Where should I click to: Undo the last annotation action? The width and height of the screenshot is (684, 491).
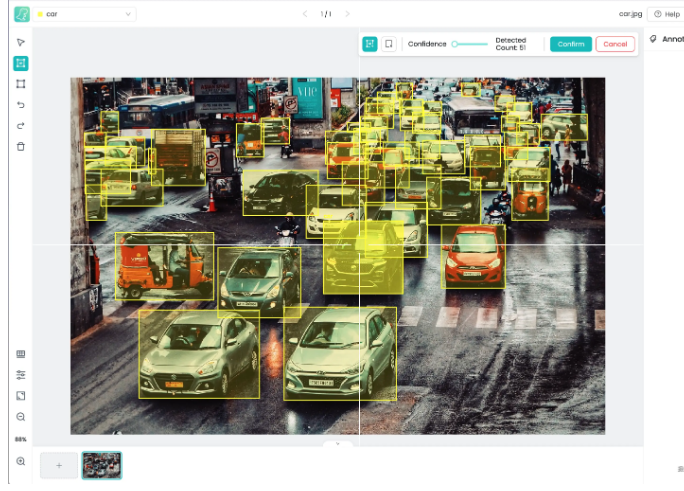coord(21,105)
